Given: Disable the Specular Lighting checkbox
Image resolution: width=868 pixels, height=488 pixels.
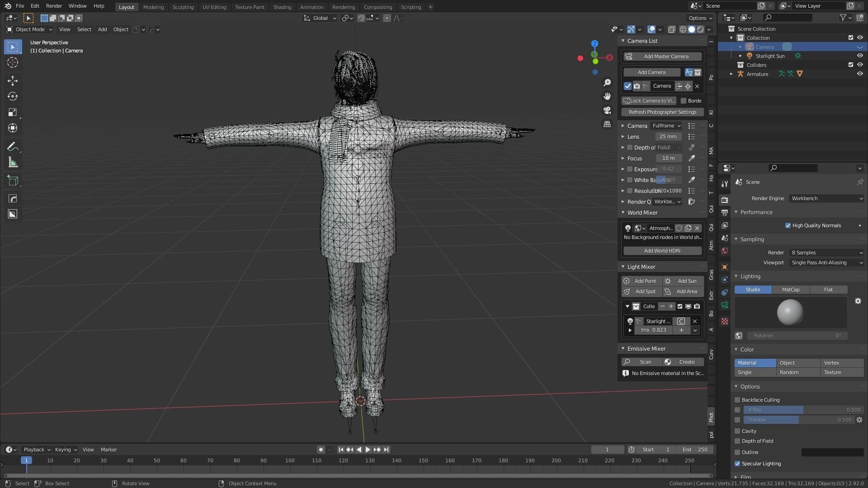Looking at the screenshot, I should pos(737,464).
